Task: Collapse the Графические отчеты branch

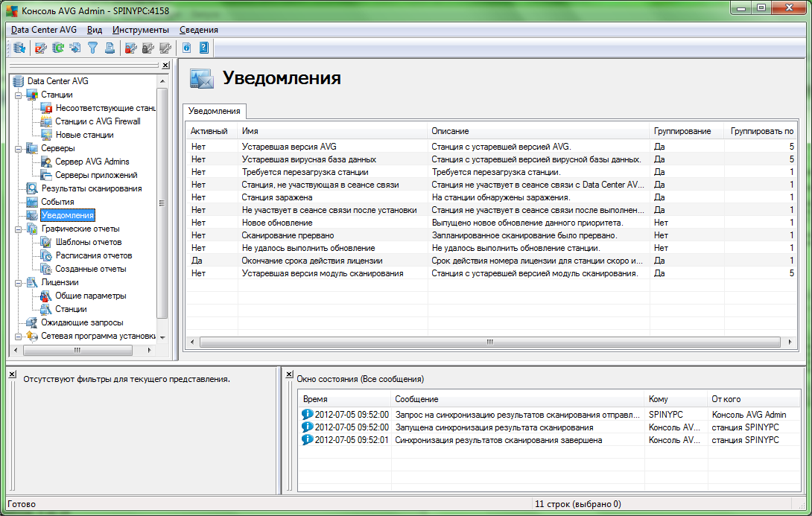Action: (18, 229)
